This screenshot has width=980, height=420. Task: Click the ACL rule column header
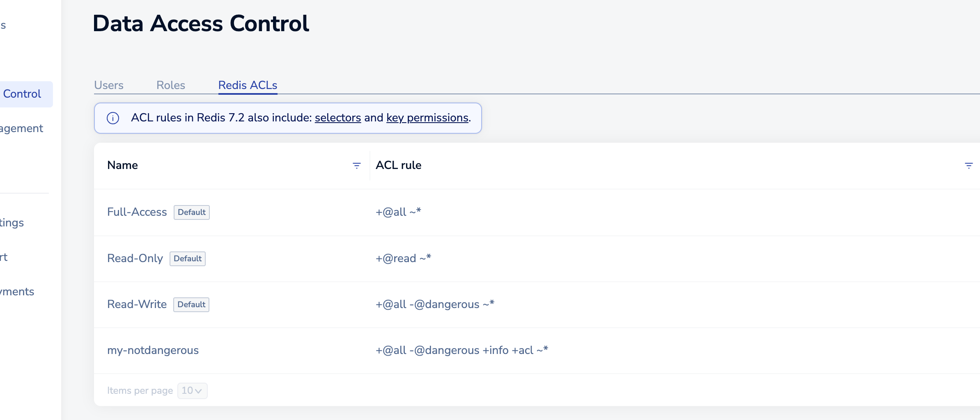click(398, 165)
